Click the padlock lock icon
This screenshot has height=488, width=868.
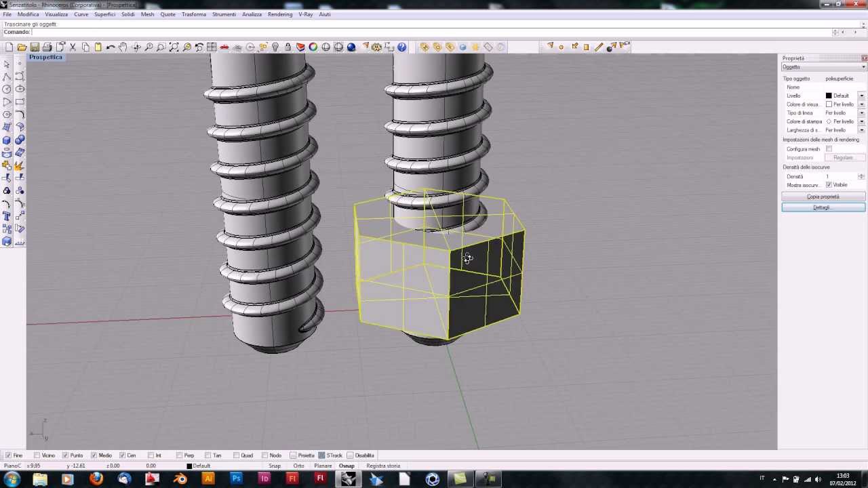pyautogui.click(x=288, y=47)
